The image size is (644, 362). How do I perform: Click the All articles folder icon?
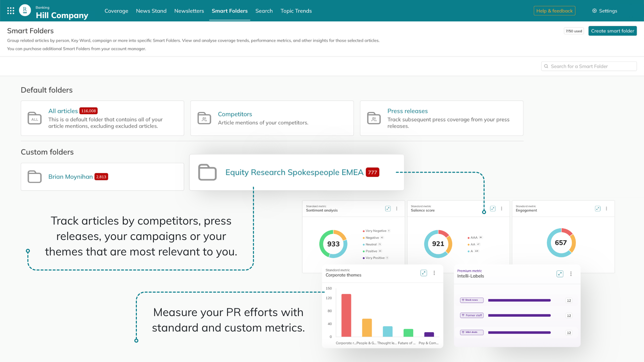(x=35, y=118)
